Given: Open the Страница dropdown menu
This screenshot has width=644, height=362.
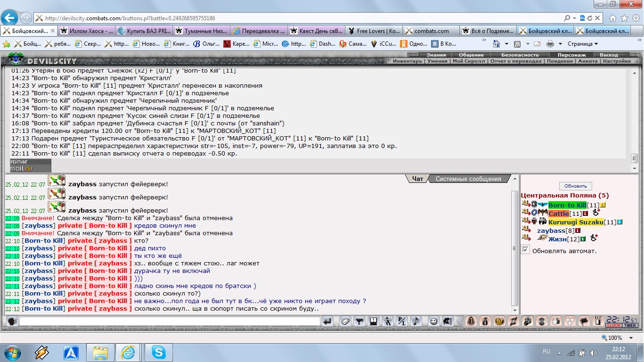Looking at the screenshot, I should (x=583, y=44).
